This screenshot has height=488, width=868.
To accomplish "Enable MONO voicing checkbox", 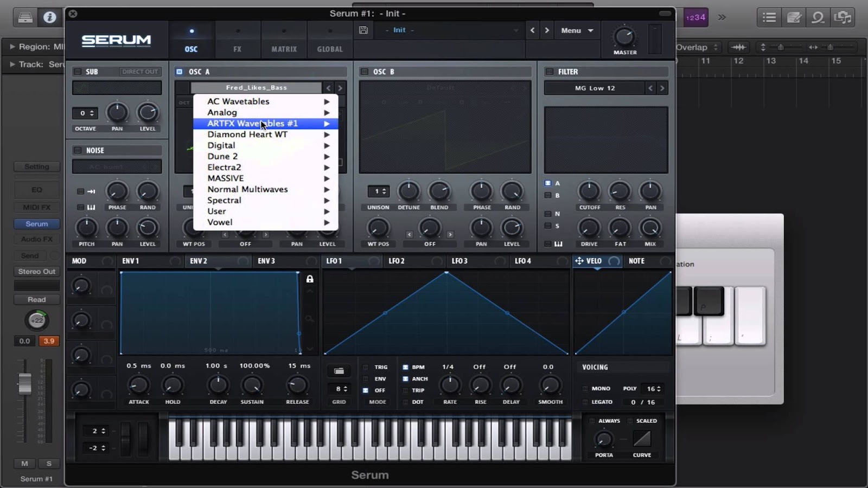I will [x=585, y=388].
